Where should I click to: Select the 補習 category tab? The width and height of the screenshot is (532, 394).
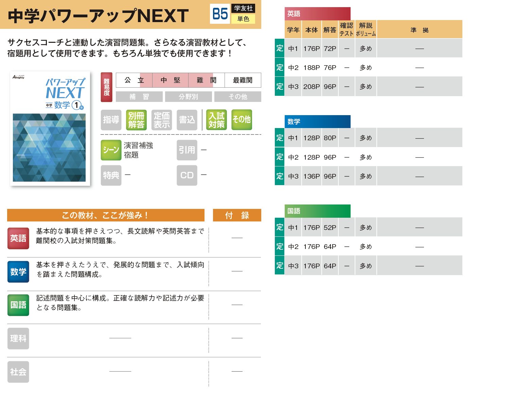click(x=139, y=97)
